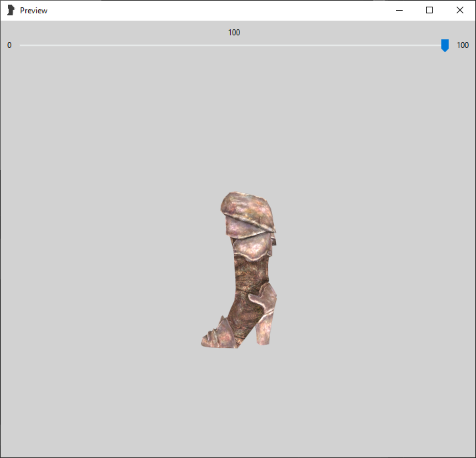Click the Preview app icon in title bar
The height and width of the screenshot is (458, 476).
(11, 10)
